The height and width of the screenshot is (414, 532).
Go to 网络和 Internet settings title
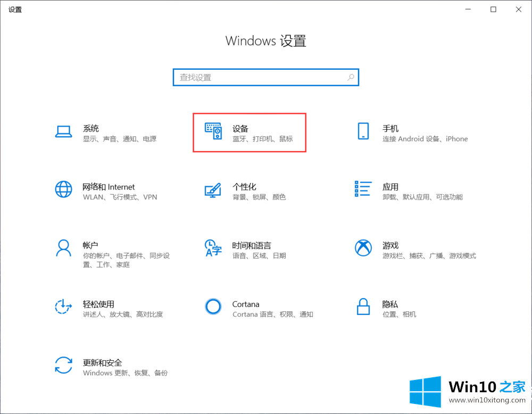point(109,187)
